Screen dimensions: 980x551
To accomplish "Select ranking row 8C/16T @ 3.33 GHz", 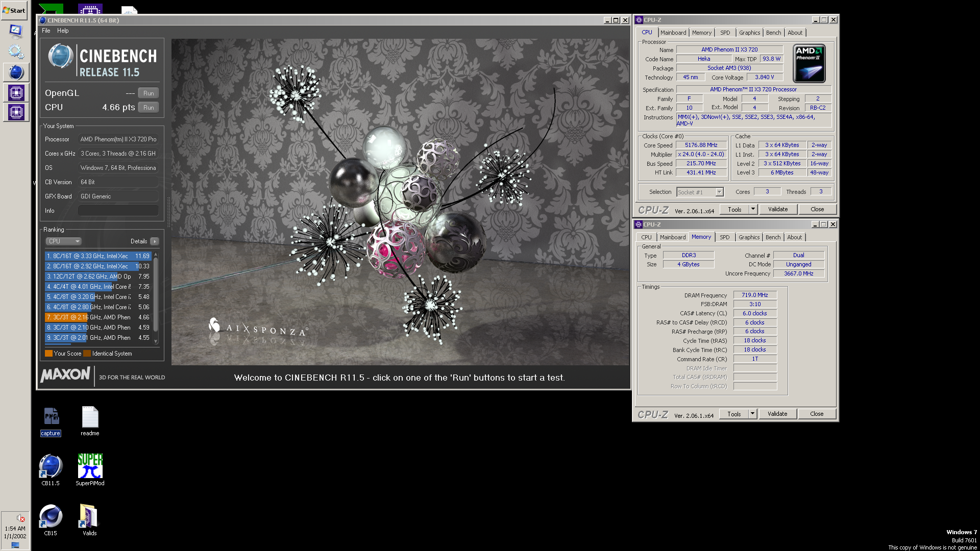I will pyautogui.click(x=98, y=256).
